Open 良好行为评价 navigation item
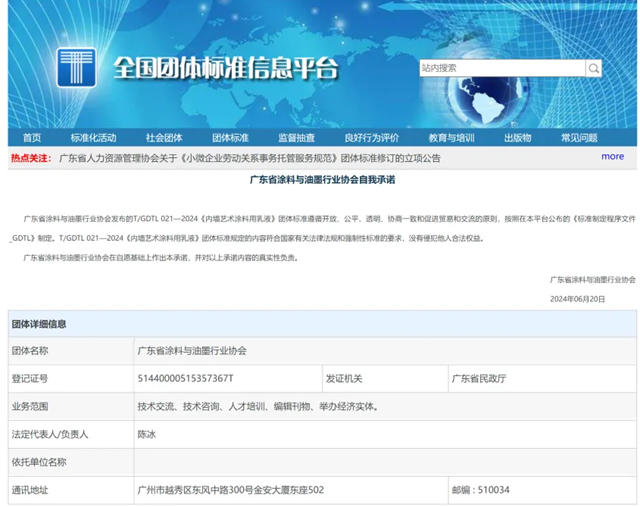Viewport: 640px width, 507px height. coord(372,138)
